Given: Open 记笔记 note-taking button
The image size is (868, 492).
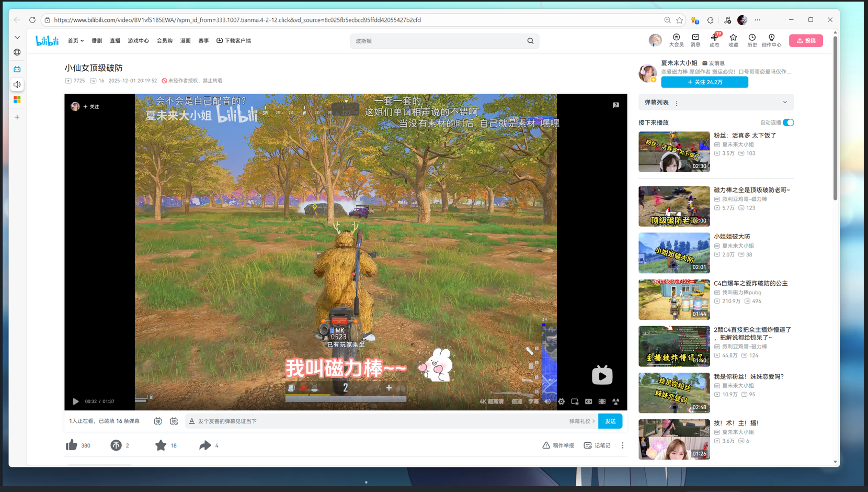Looking at the screenshot, I should point(597,445).
